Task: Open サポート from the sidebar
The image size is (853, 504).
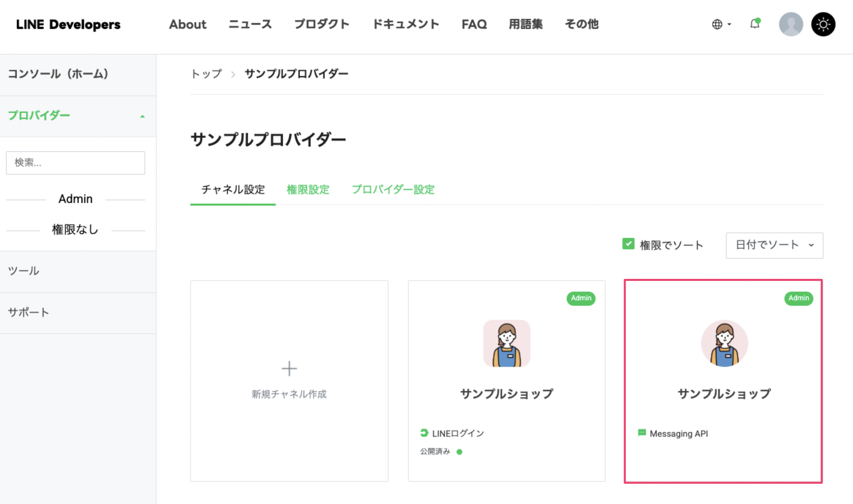Action: tap(28, 312)
